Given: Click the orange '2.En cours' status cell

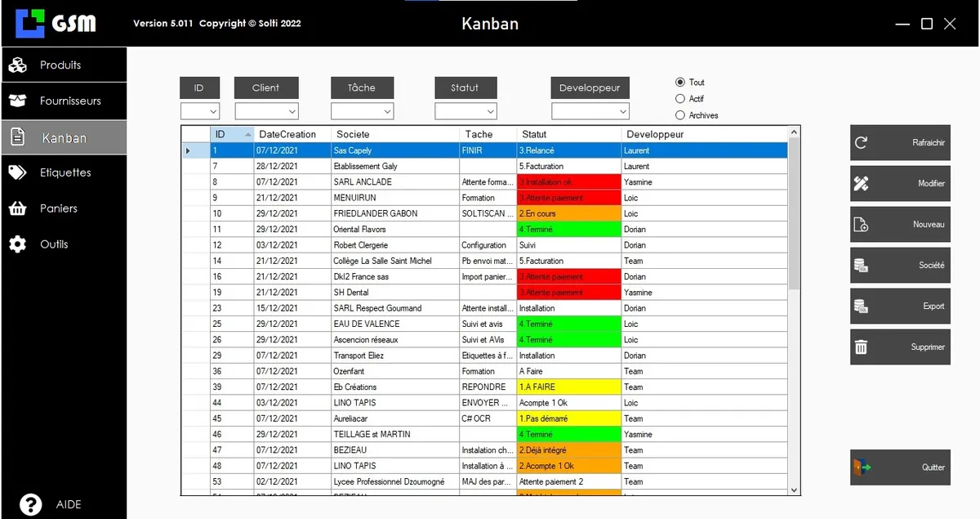Looking at the screenshot, I should (x=568, y=213).
